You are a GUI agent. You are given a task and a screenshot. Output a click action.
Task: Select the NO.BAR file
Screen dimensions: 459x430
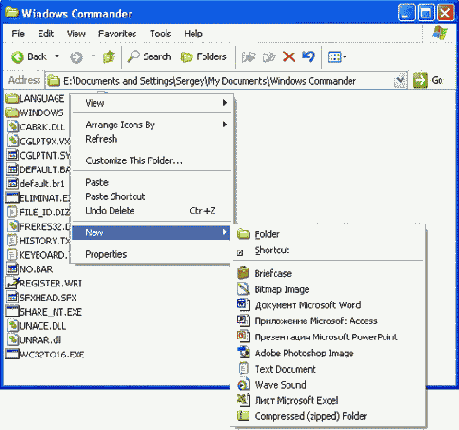[30, 269]
